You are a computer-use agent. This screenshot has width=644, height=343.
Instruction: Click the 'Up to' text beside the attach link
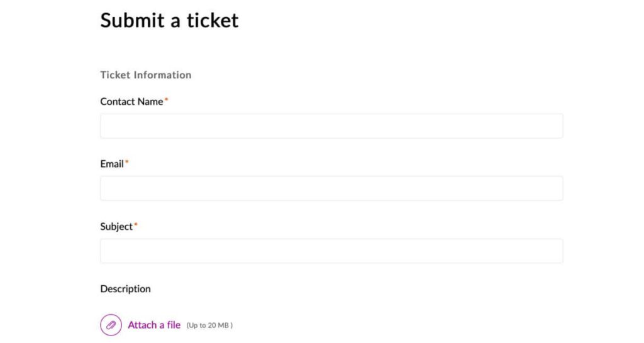pos(197,325)
